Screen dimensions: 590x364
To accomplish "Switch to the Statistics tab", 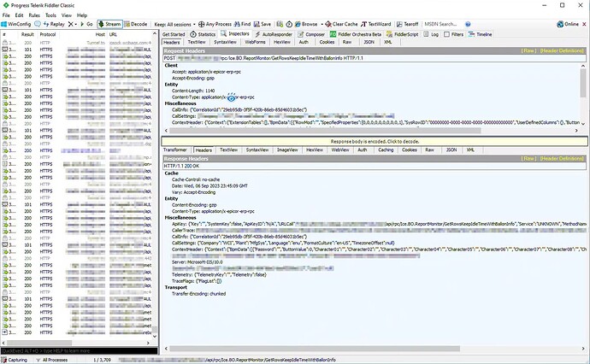I will (x=203, y=34).
